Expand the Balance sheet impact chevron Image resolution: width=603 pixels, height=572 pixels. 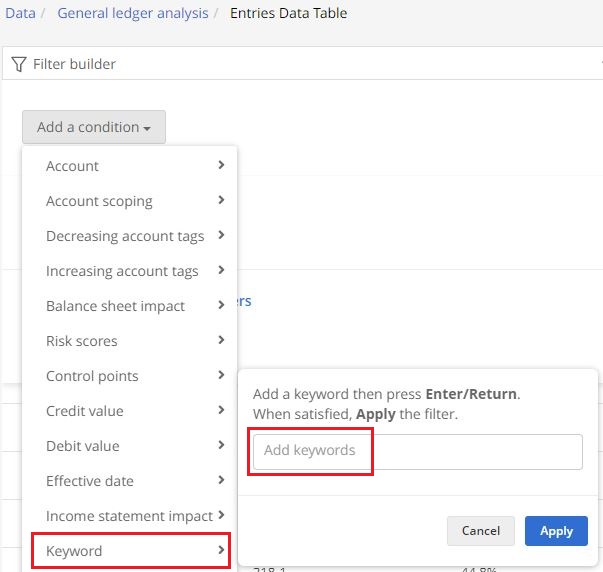click(x=221, y=305)
